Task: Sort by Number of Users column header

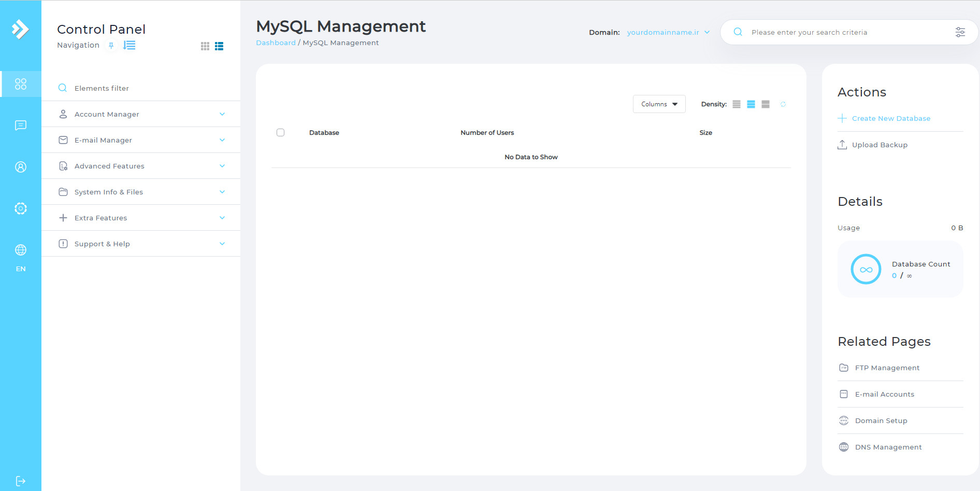Action: tap(487, 133)
